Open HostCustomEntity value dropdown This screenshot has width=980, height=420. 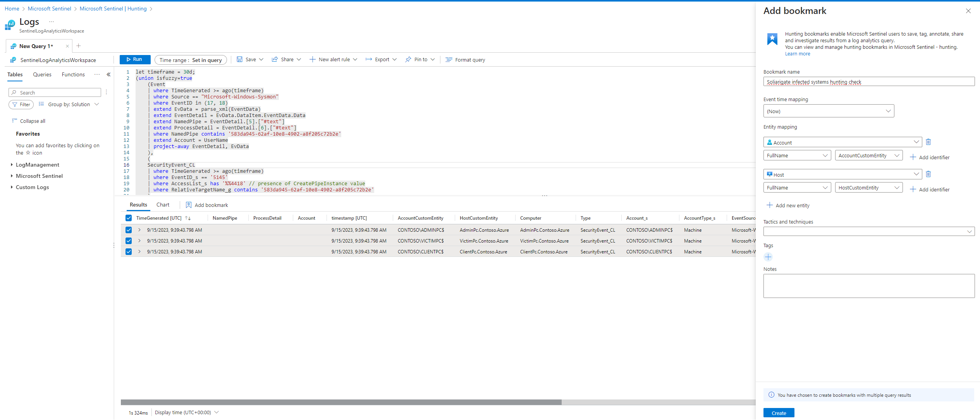[868, 188]
